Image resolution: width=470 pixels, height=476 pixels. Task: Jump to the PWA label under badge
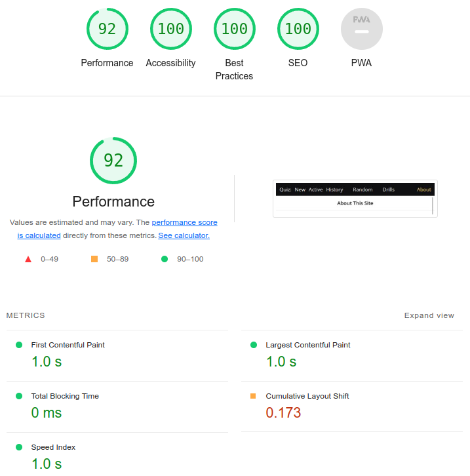coord(361,63)
